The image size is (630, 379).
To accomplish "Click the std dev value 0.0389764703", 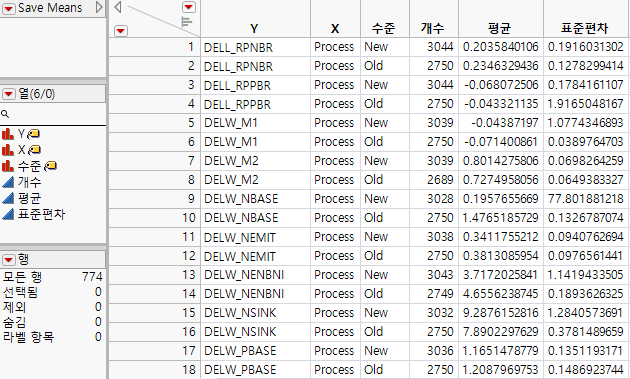I will pyautogui.click(x=585, y=142).
